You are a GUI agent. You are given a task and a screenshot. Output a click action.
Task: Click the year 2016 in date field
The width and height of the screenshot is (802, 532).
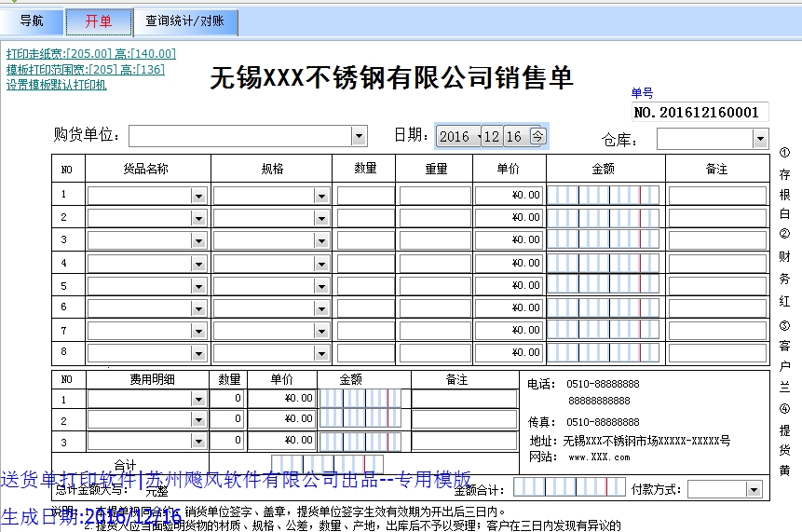pos(455,137)
